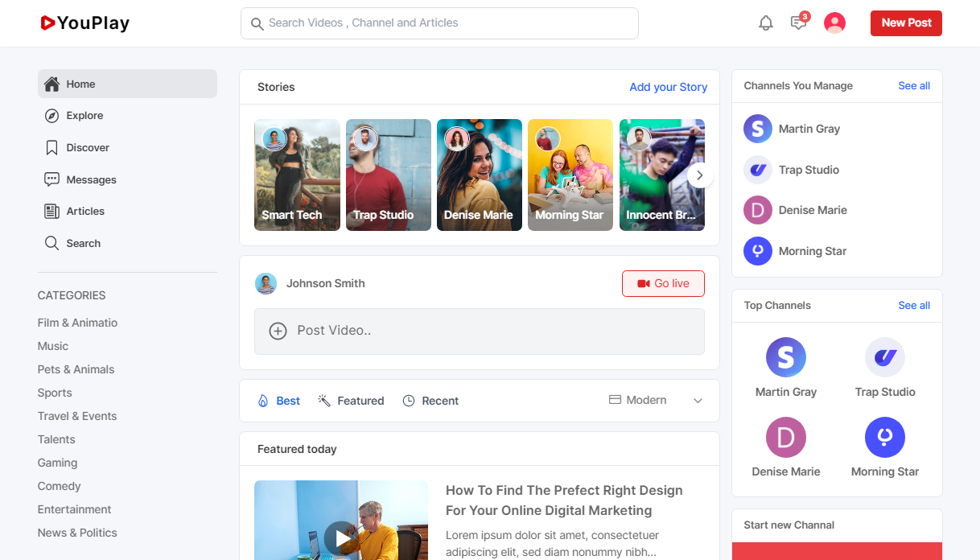Viewport: 980px width, 560px height.
Task: Open Messages in the sidebar
Action: (91, 179)
